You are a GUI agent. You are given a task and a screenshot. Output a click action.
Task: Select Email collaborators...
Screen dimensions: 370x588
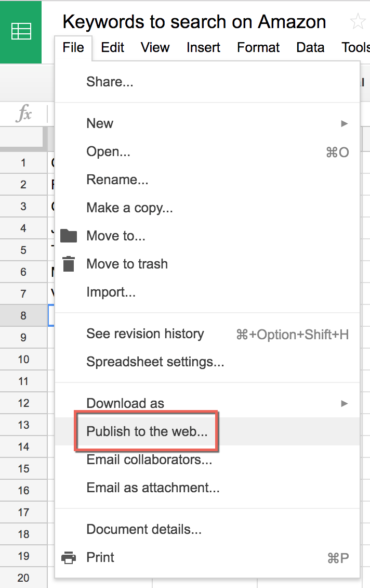(207, 460)
